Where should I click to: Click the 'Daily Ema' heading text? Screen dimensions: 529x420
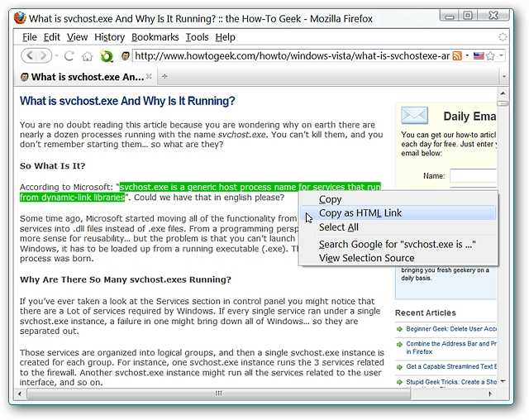tap(469, 117)
